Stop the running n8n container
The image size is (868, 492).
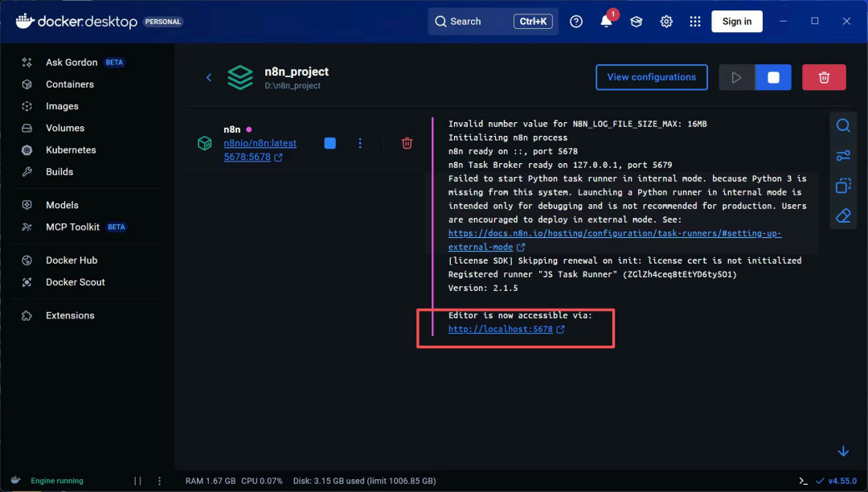330,142
